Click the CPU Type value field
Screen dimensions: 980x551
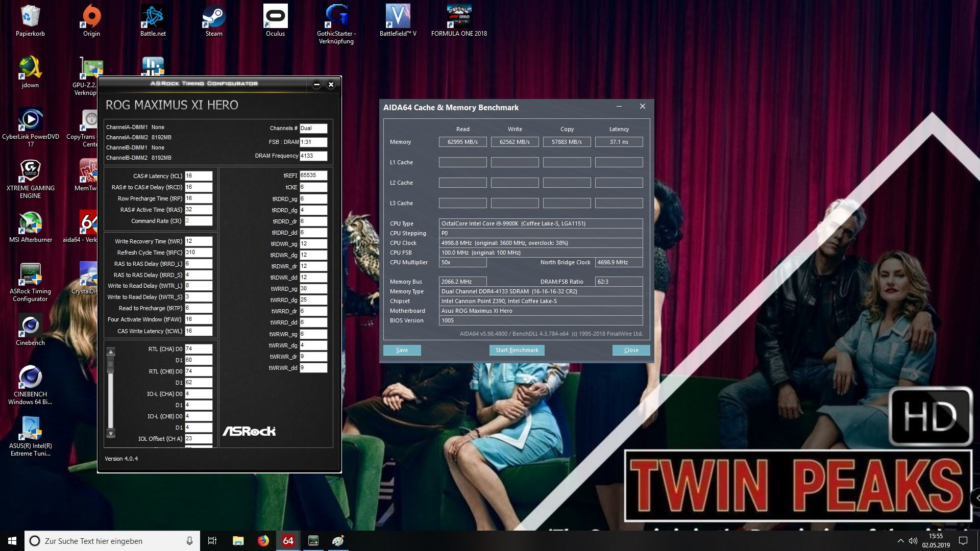(x=541, y=223)
